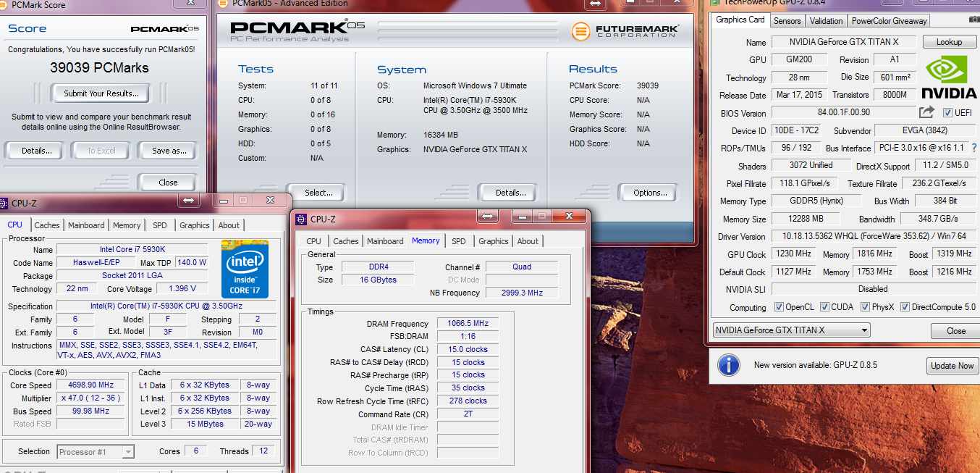This screenshot has width=980, height=473.
Task: Click the Futuremark Corporation logo
Action: 625,32
